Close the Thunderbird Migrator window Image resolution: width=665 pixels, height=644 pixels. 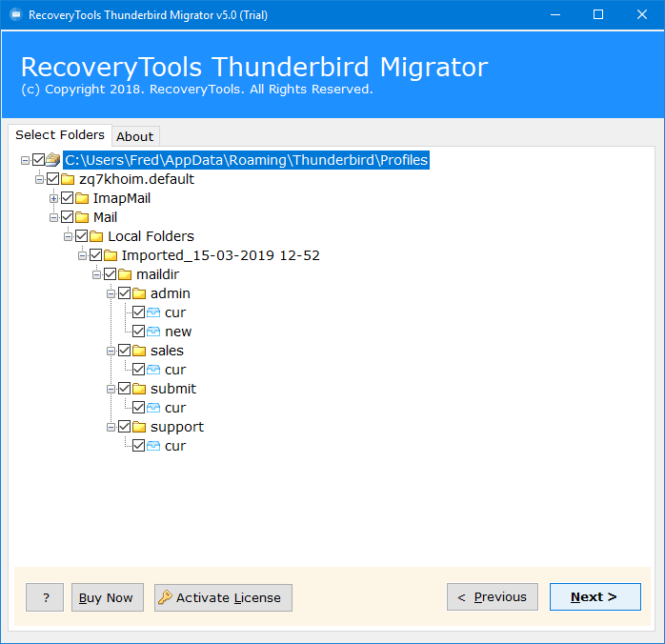click(x=642, y=15)
